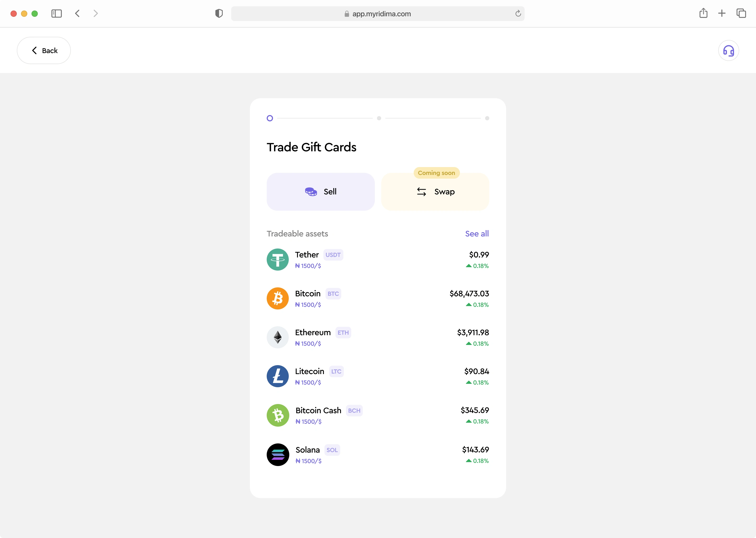Click the blue Litecoin logo
This screenshot has height=538, width=756.
click(277, 376)
